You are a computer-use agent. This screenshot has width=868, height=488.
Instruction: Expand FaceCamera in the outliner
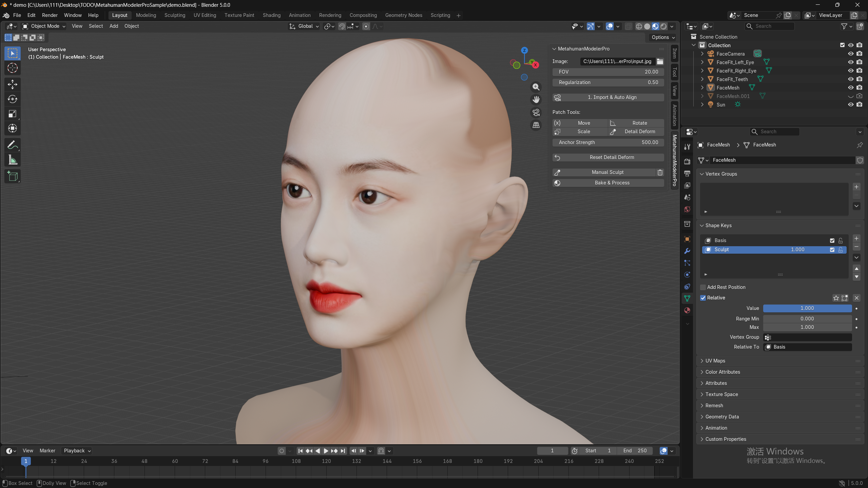702,54
